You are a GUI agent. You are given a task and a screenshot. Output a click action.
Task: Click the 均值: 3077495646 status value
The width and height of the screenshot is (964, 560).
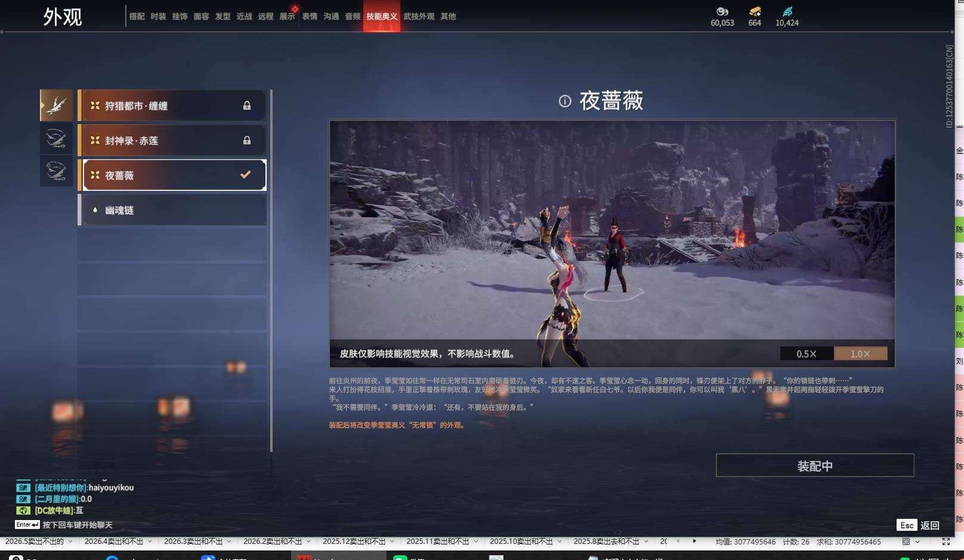pyautogui.click(x=746, y=542)
